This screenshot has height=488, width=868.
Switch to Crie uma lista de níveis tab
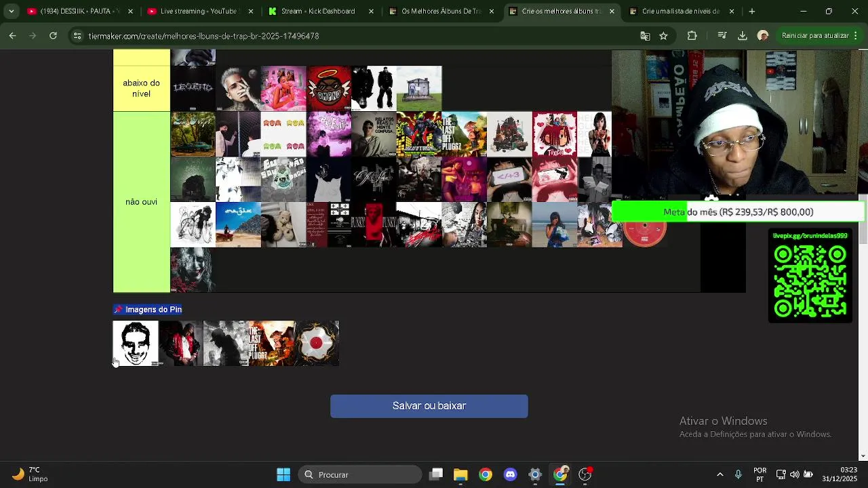click(679, 11)
